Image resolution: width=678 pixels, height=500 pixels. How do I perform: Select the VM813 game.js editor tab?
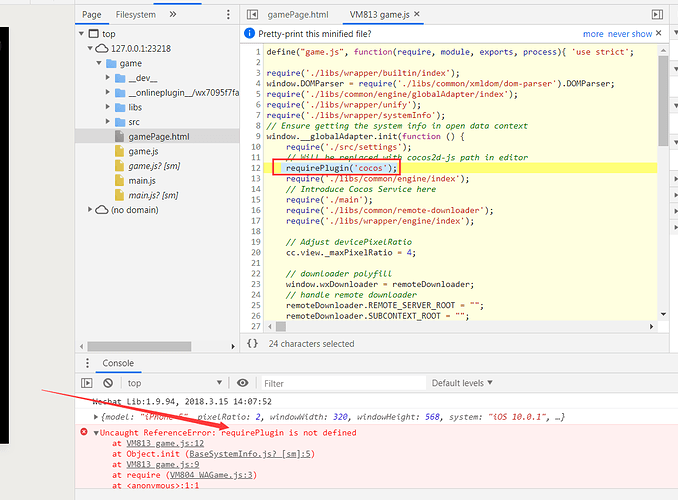[x=379, y=15]
